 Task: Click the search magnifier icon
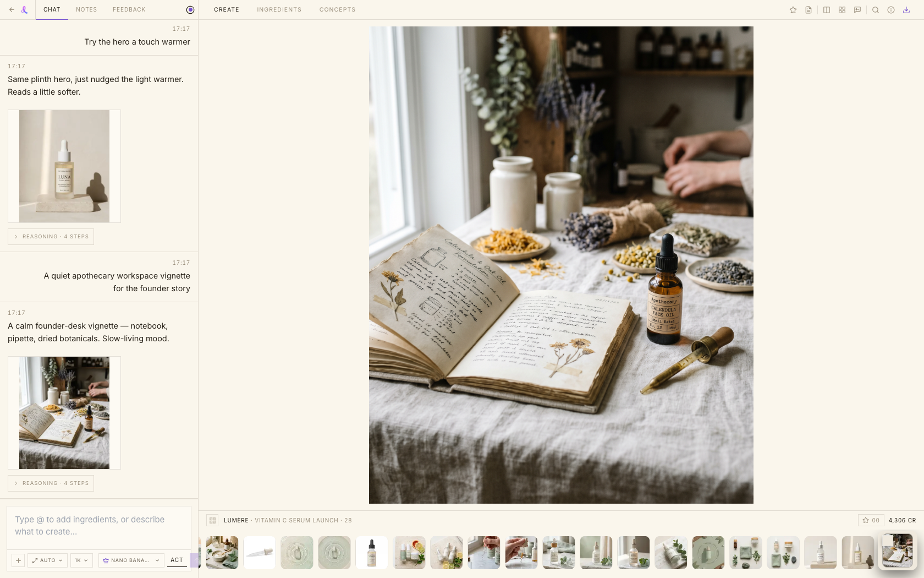[x=876, y=10]
